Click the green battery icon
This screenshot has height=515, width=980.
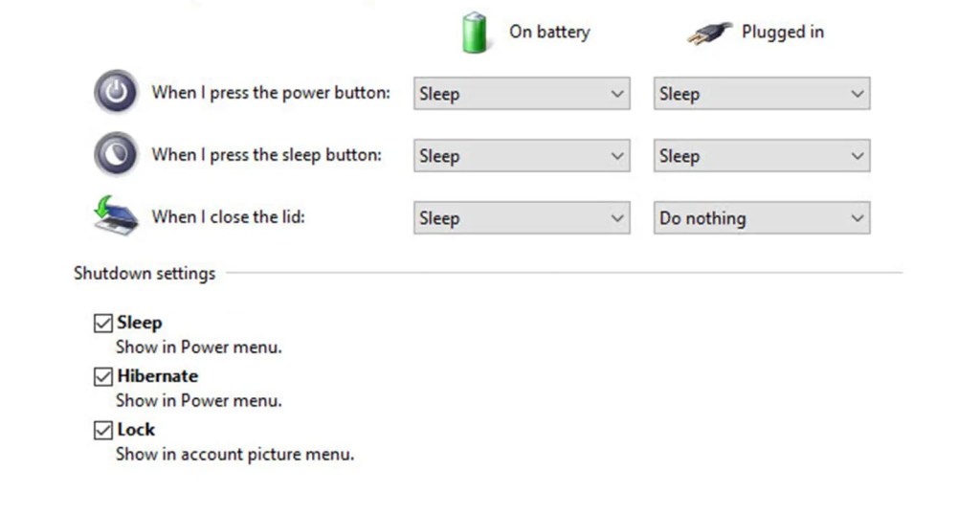(475, 33)
